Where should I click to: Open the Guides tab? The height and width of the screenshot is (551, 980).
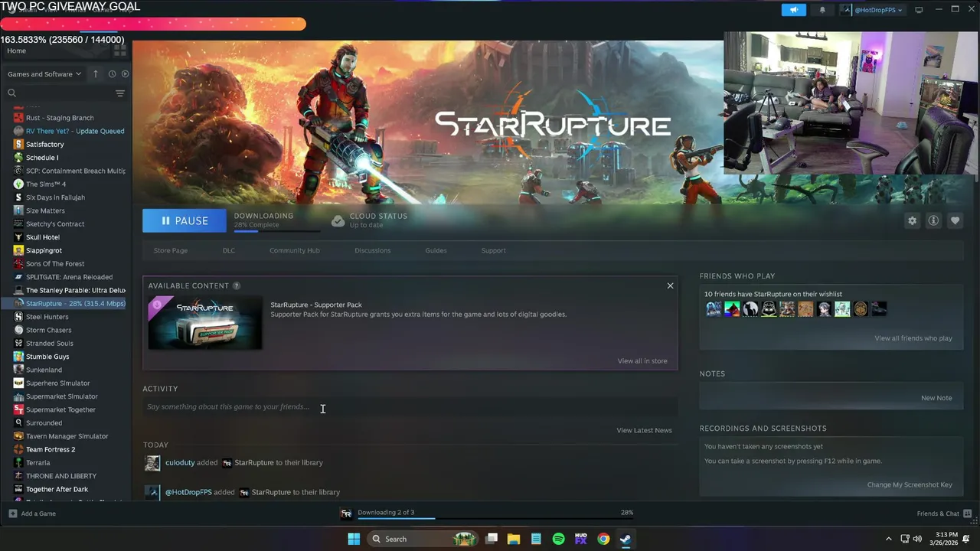tap(436, 250)
